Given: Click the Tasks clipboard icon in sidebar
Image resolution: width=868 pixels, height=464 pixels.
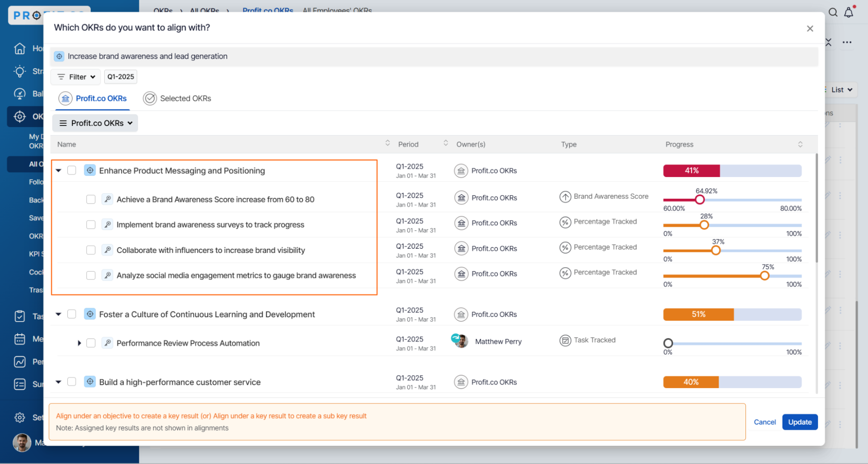Looking at the screenshot, I should click(20, 316).
